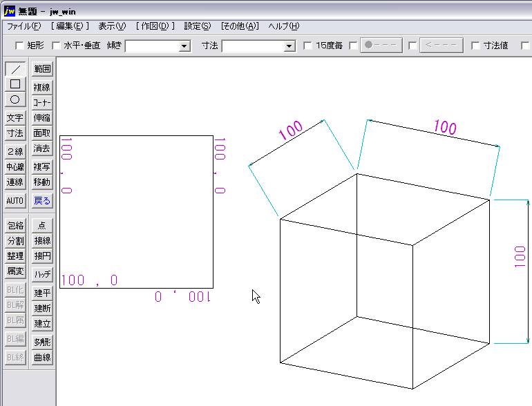Screen dimensions: 532x406
Task: Choose the 分割 divide tool
Action: click(15, 240)
